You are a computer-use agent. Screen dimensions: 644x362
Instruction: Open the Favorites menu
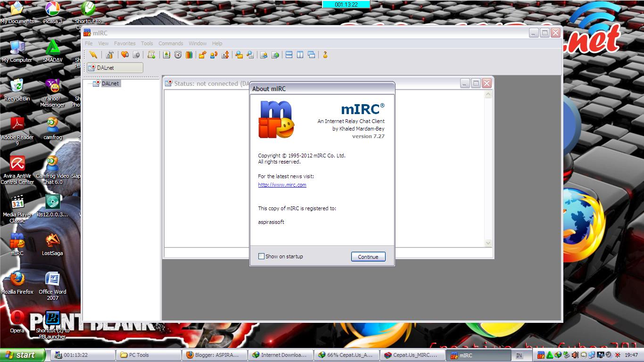(x=124, y=43)
